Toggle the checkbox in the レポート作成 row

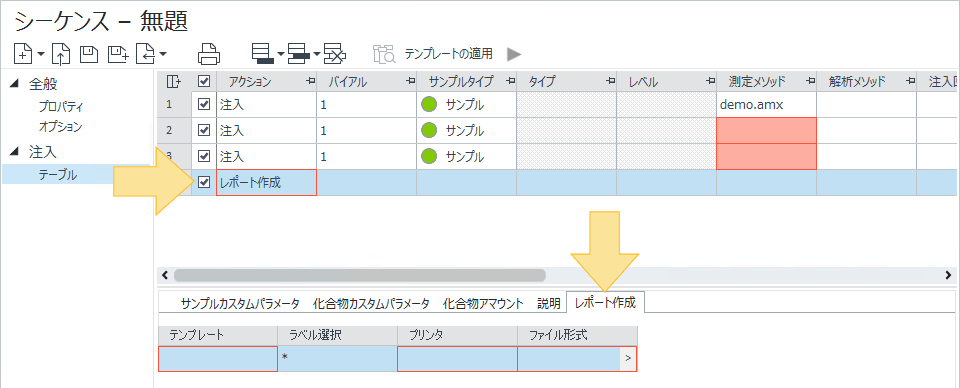(x=204, y=182)
